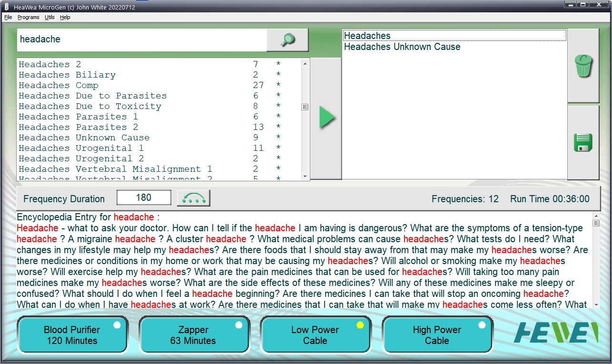Screen dimensions: 612x364
Task: Open the Programs menu
Action: point(29,17)
